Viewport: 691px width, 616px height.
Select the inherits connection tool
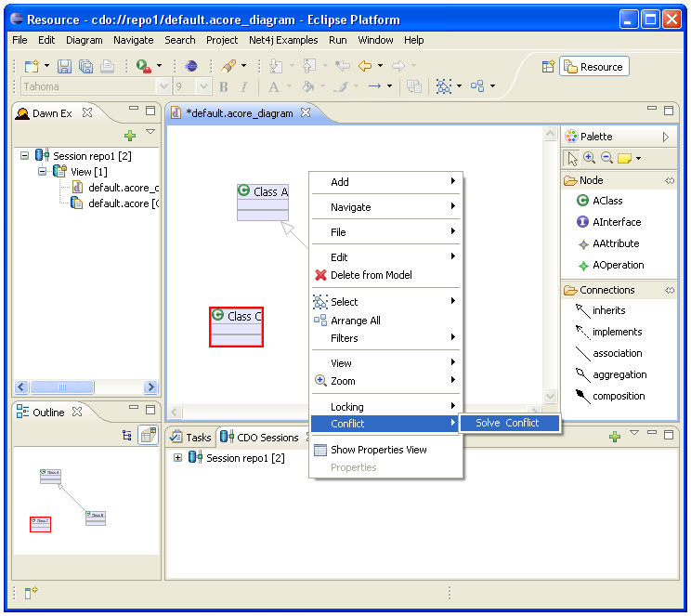600,311
